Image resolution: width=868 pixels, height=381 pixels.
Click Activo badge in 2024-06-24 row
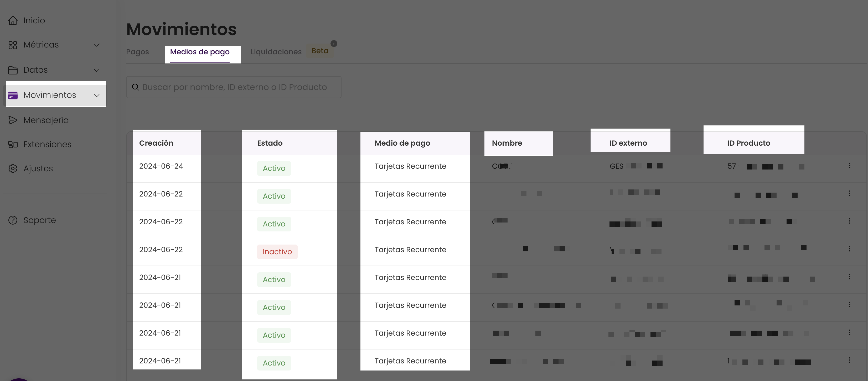point(274,168)
